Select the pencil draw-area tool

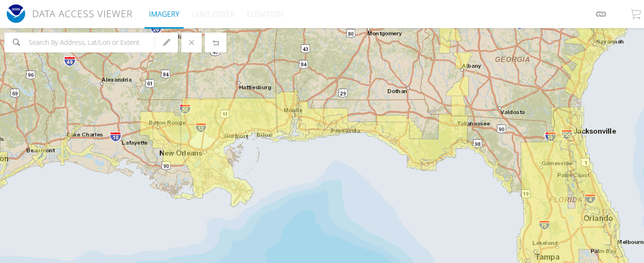point(166,42)
